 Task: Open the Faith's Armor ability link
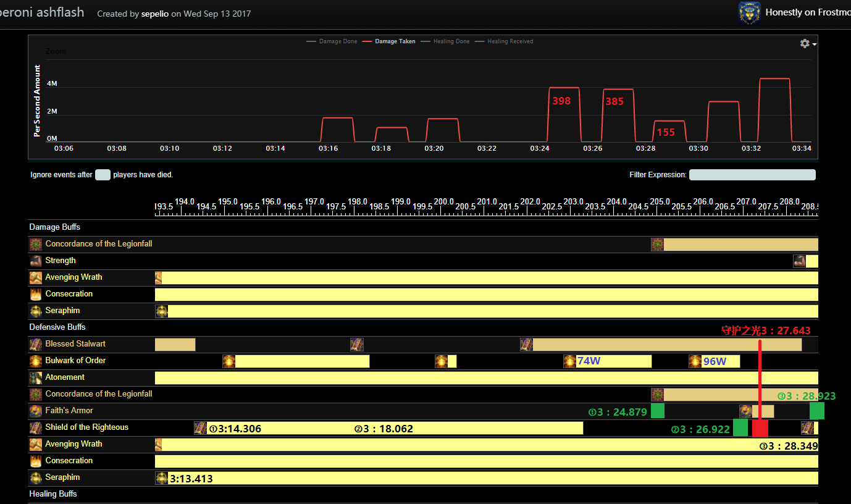69,411
